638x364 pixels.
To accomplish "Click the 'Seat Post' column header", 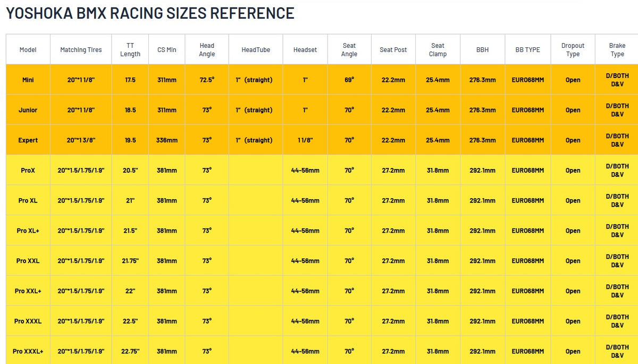I will click(393, 49).
